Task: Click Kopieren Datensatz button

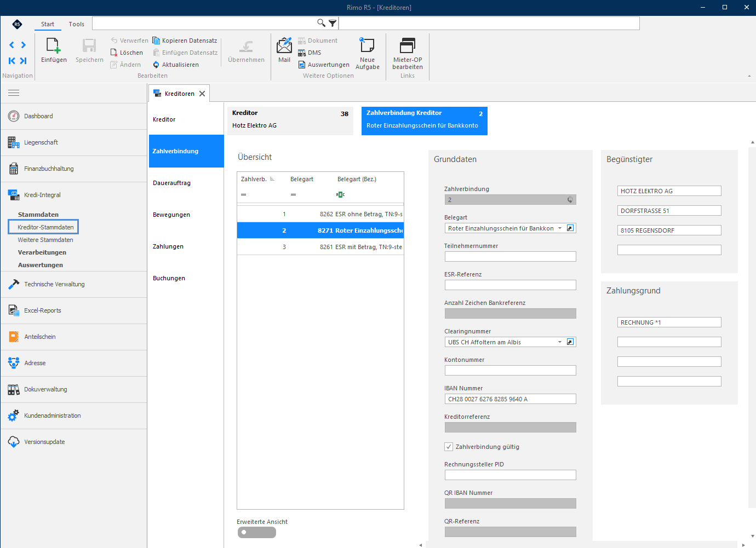Action: 185,41
